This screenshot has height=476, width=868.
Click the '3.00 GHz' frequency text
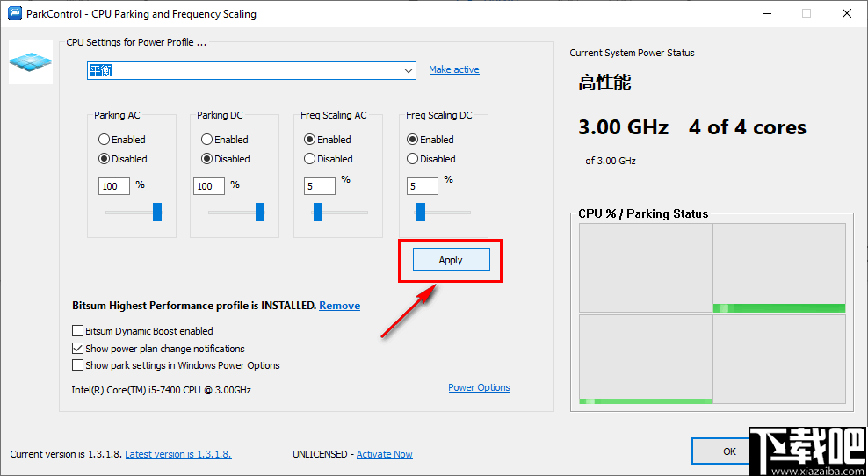point(623,128)
